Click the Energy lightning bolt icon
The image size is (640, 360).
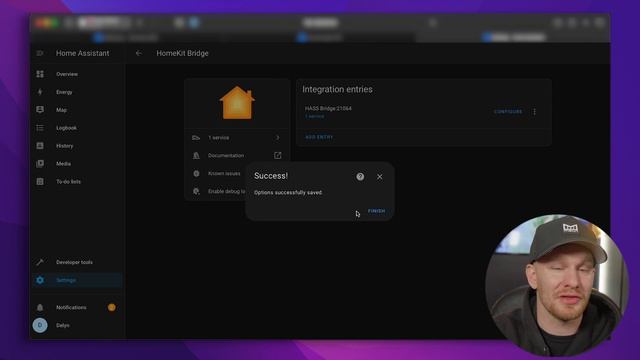(x=40, y=92)
